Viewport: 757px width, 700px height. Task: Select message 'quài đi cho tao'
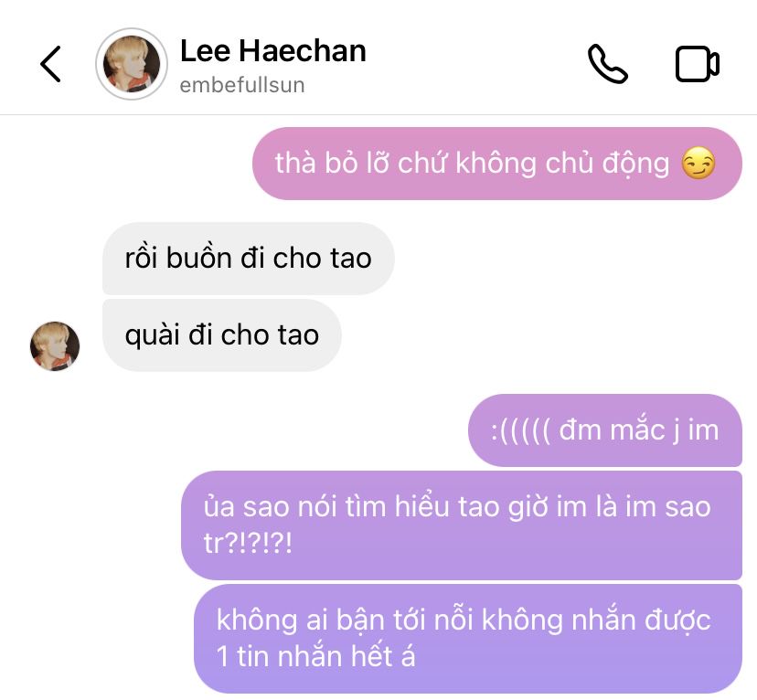221,334
